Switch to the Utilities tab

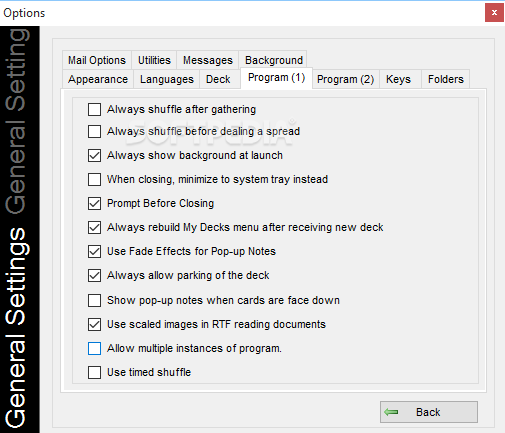tap(154, 60)
